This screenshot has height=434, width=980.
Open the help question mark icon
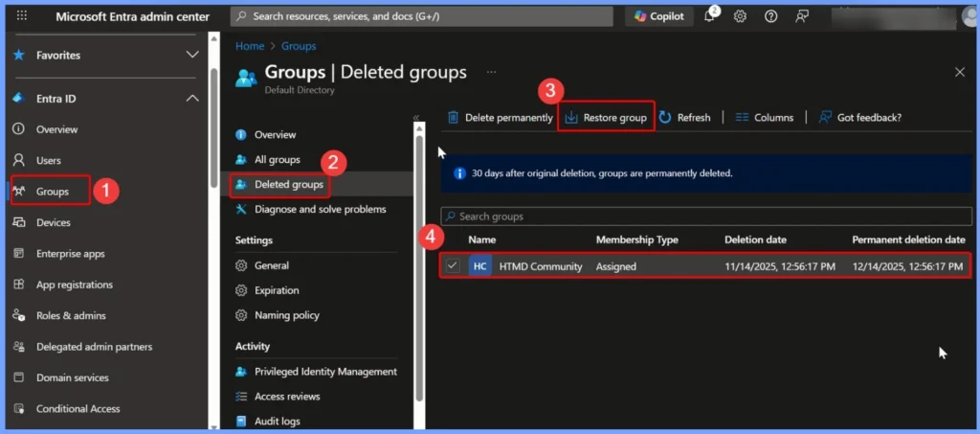(x=770, y=16)
